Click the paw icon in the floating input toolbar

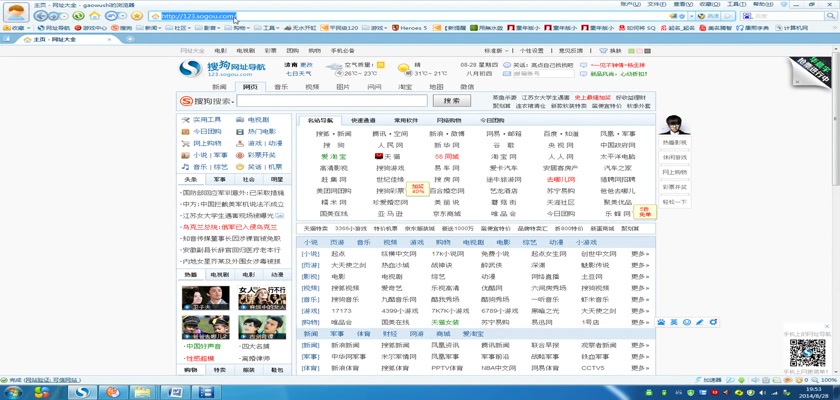tap(661, 322)
